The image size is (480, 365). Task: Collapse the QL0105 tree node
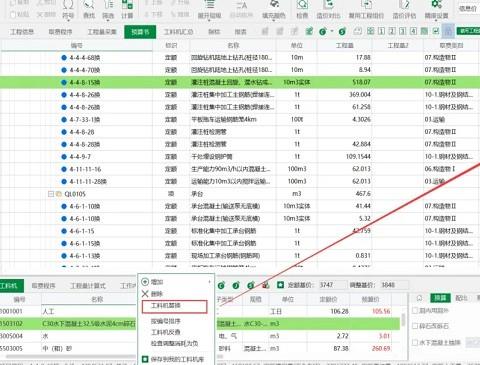click(x=51, y=194)
